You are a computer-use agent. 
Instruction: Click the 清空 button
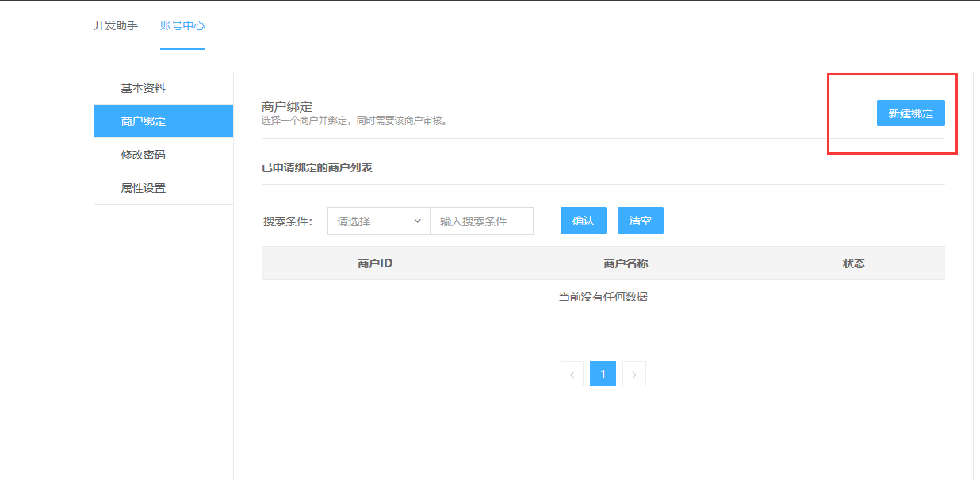point(640,221)
